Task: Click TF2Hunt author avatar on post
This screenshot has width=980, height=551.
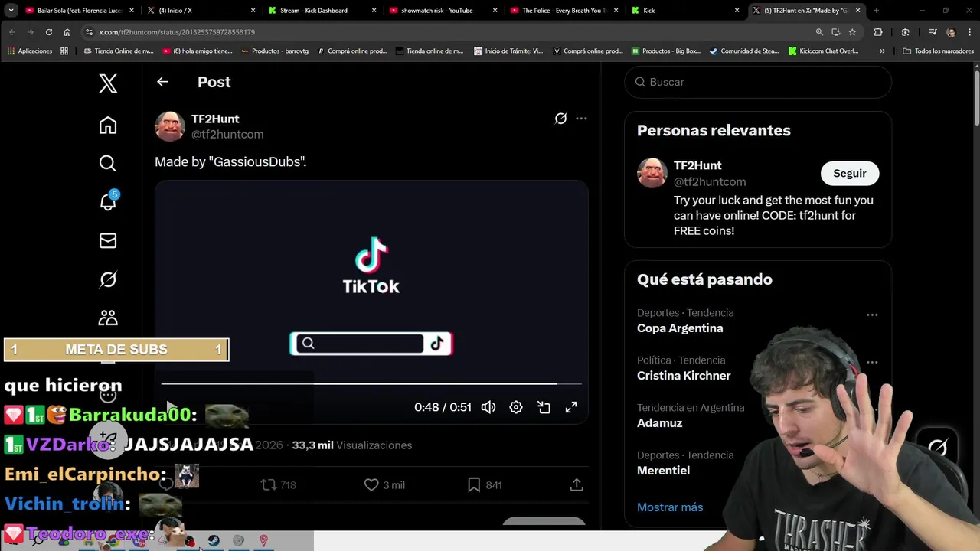Action: coord(170,126)
